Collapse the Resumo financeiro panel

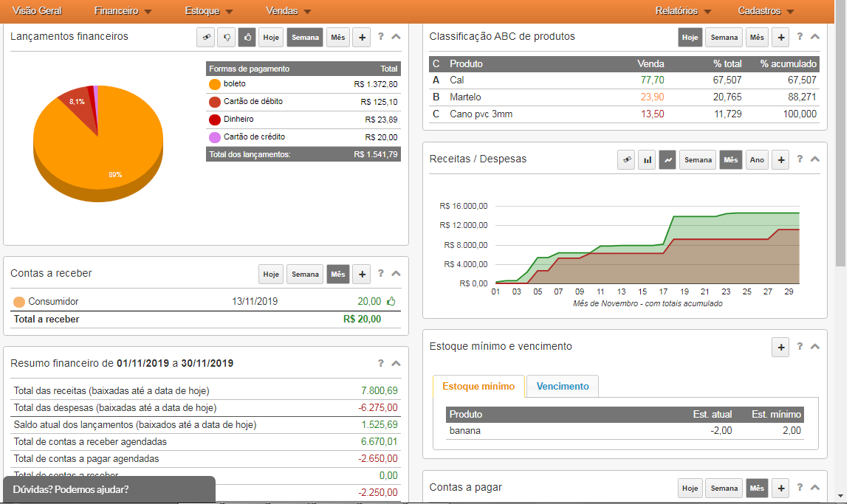coord(396,363)
